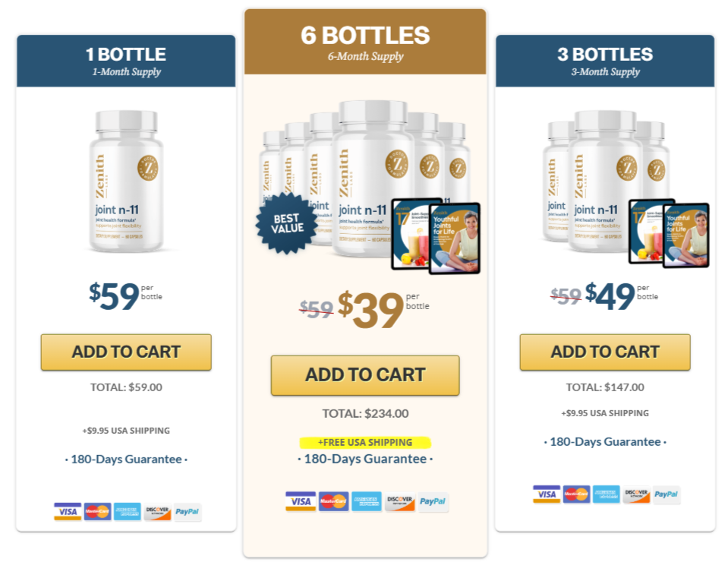728x575 pixels.
Task: Add the 1 Bottle package to cart
Action: (x=126, y=352)
